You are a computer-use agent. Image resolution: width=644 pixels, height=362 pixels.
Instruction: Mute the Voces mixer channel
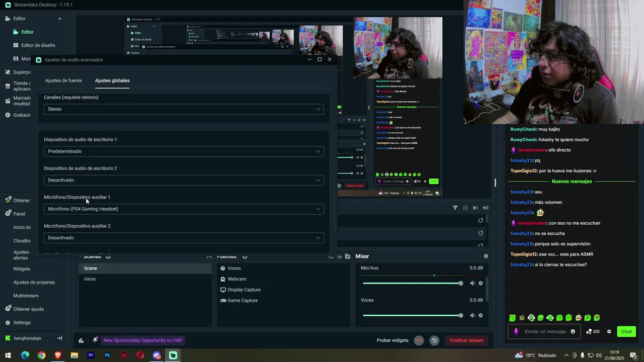tap(472, 315)
